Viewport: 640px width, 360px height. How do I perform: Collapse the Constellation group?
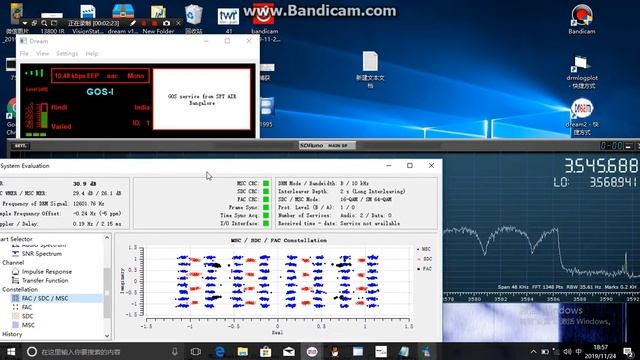[x=20, y=289]
